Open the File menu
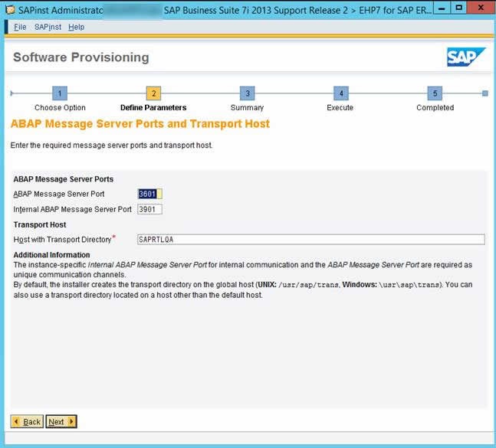 tap(20, 27)
